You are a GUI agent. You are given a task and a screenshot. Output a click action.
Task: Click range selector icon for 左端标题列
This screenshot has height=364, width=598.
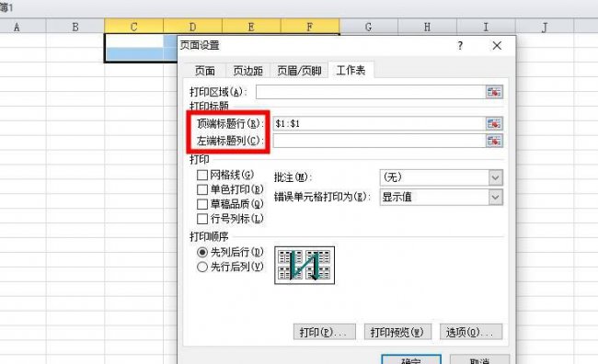[494, 141]
